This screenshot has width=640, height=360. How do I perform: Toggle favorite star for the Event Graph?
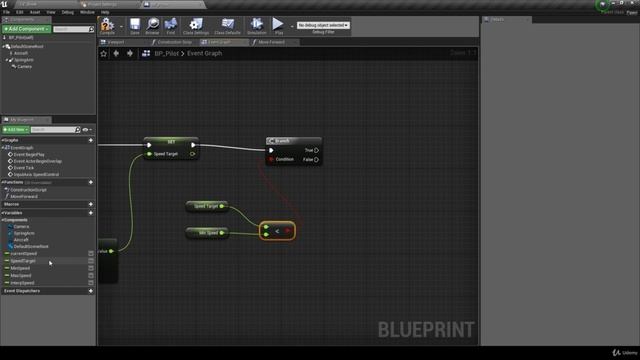(x=104, y=53)
